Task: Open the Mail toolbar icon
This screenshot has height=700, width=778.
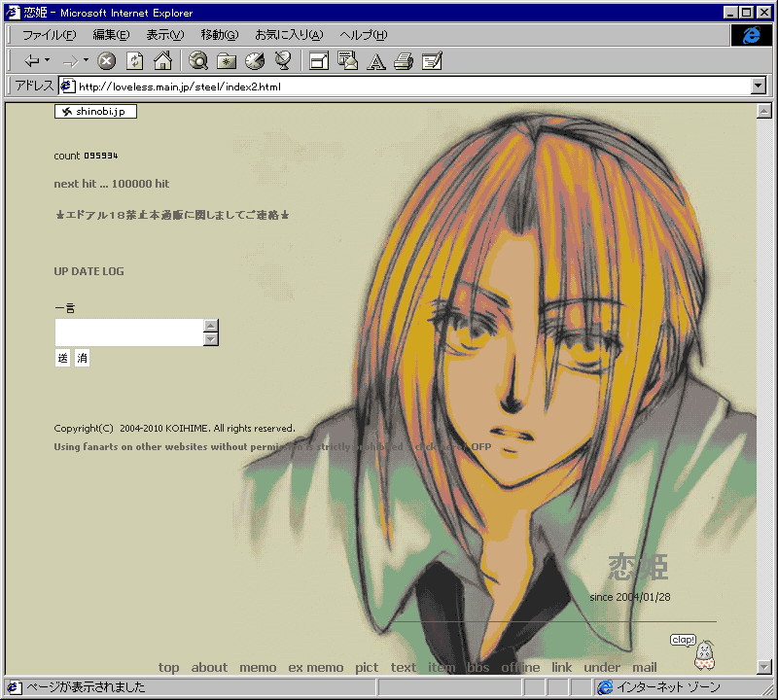Action: [x=348, y=60]
